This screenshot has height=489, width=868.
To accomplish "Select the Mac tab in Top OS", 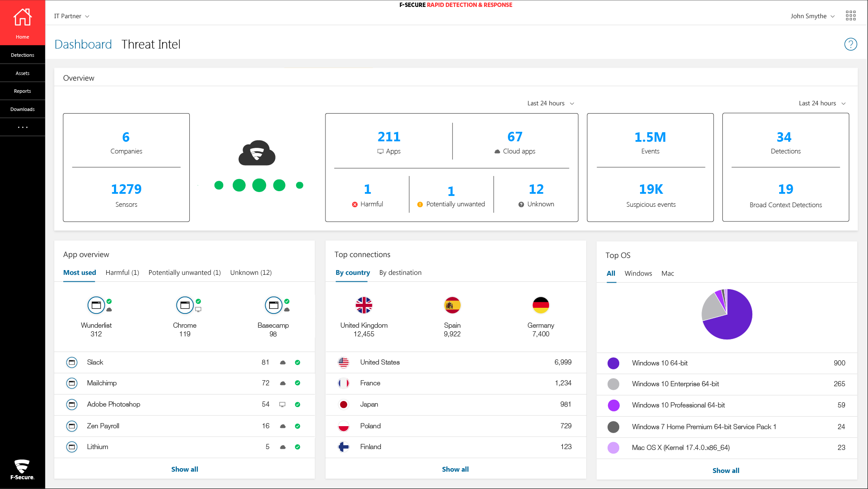I will [668, 274].
